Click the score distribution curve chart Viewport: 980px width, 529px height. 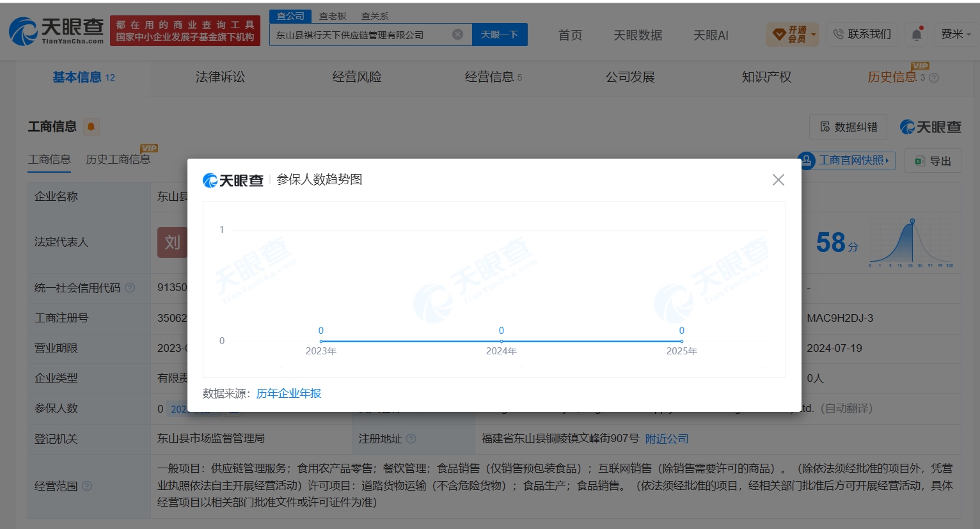point(911,243)
